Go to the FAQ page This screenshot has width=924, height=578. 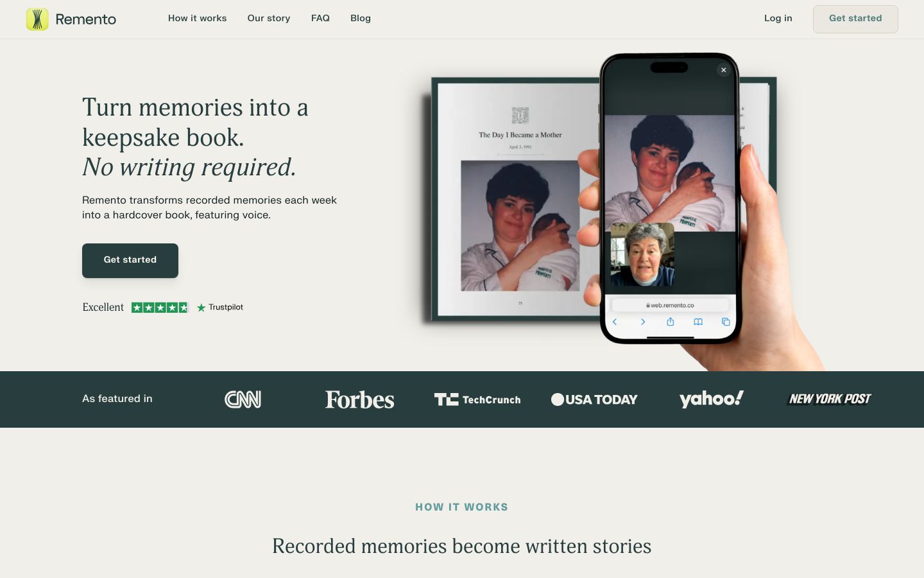coord(320,18)
